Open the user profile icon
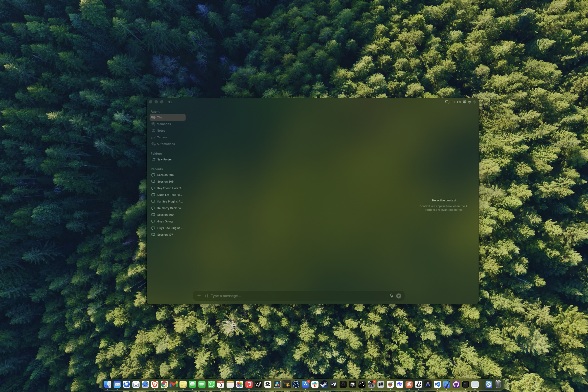588x392 pixels. point(469,102)
